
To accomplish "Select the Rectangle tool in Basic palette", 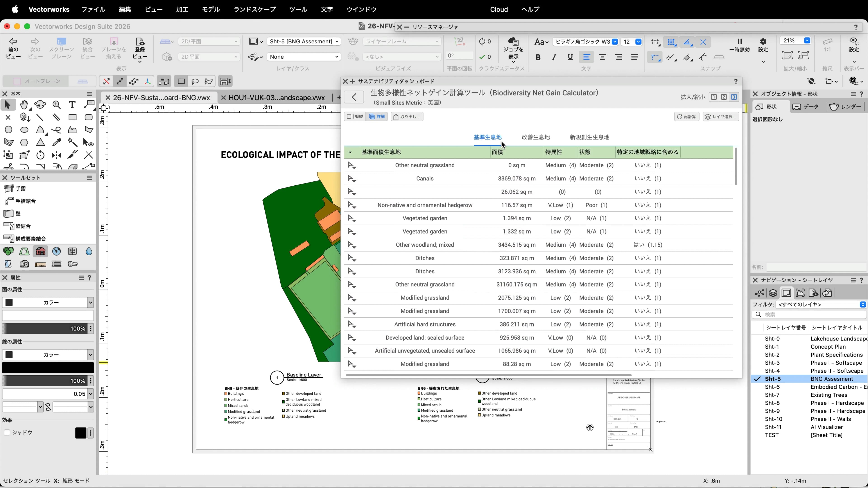I will pyautogui.click(x=72, y=117).
